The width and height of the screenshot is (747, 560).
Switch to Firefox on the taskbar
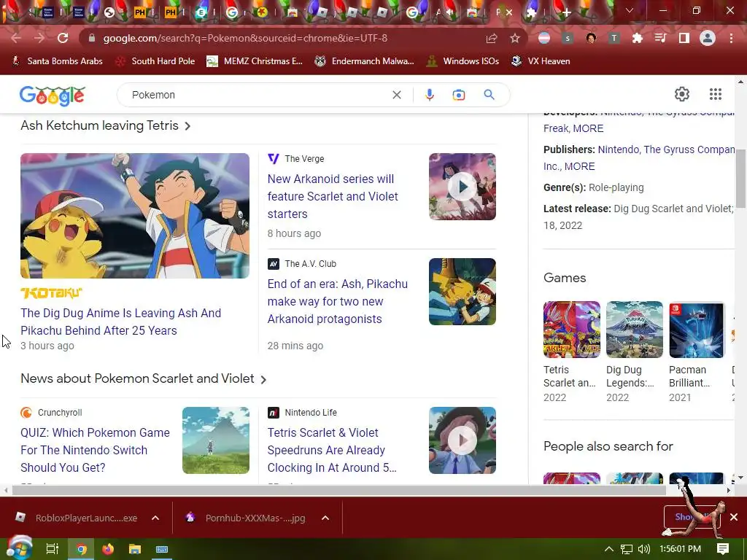coord(108,549)
